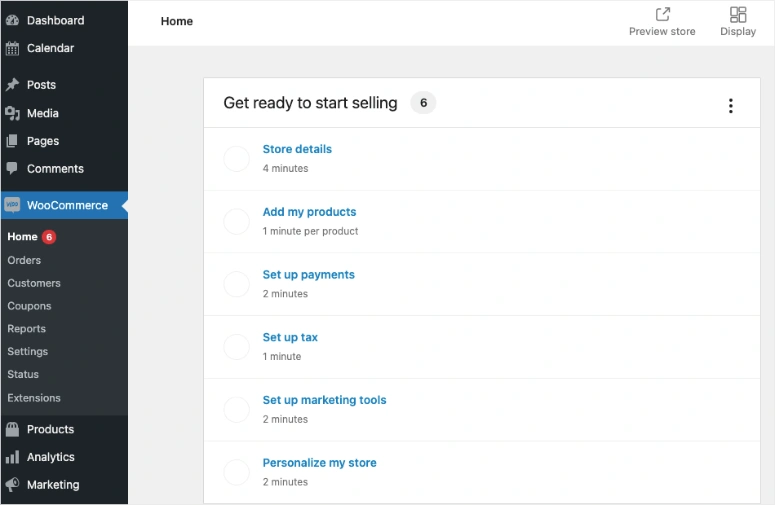Screen dimensions: 775x505
Task: Click the red Home notification badge
Action: pos(49,237)
